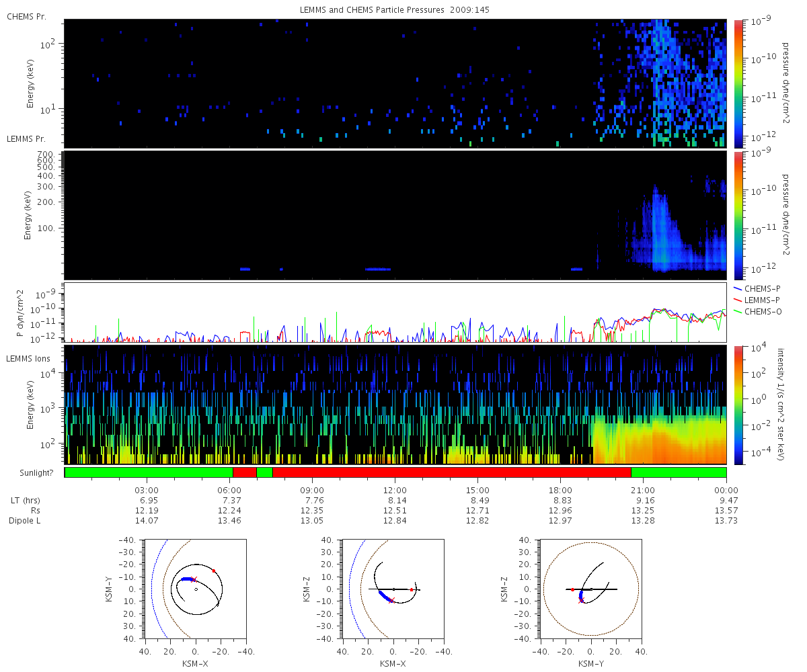Select the CHEMS-P legend entry
Viewport: 807px width, 672px height.
click(758, 288)
